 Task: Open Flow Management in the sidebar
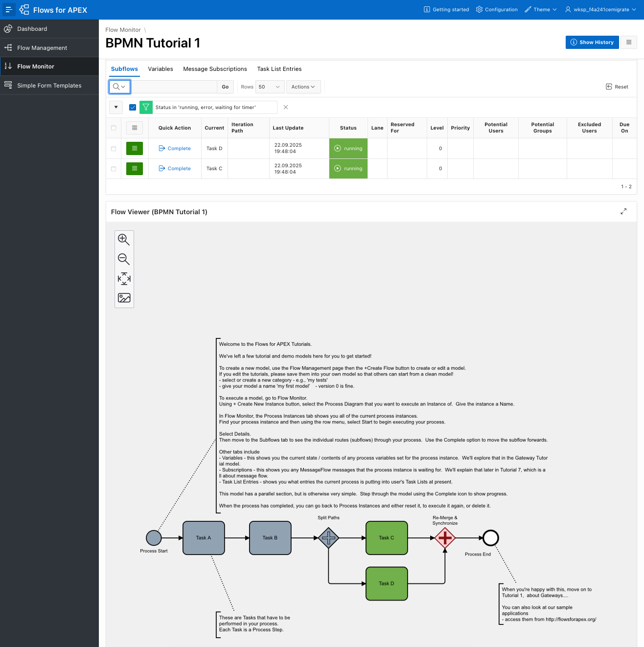[x=49, y=48]
